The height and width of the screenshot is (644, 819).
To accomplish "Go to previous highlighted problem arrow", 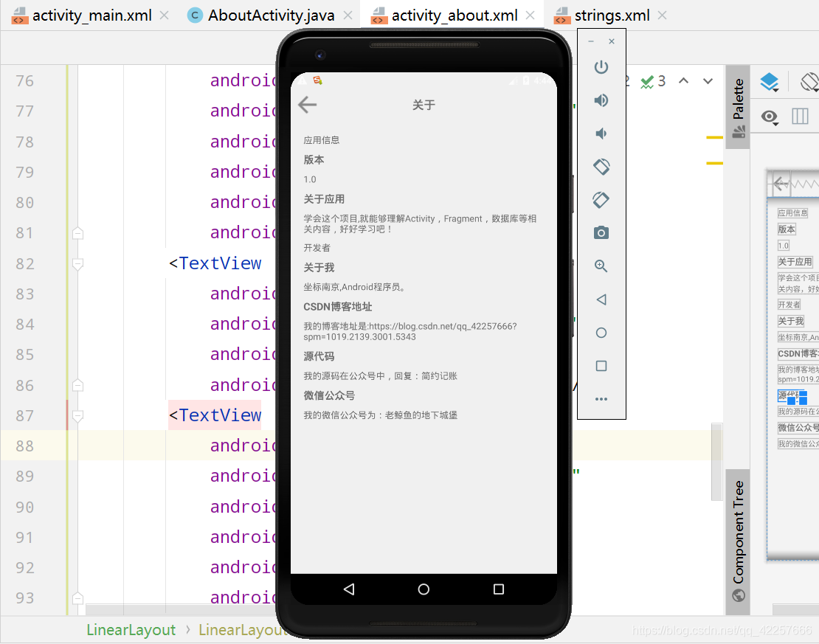I will 683,81.
